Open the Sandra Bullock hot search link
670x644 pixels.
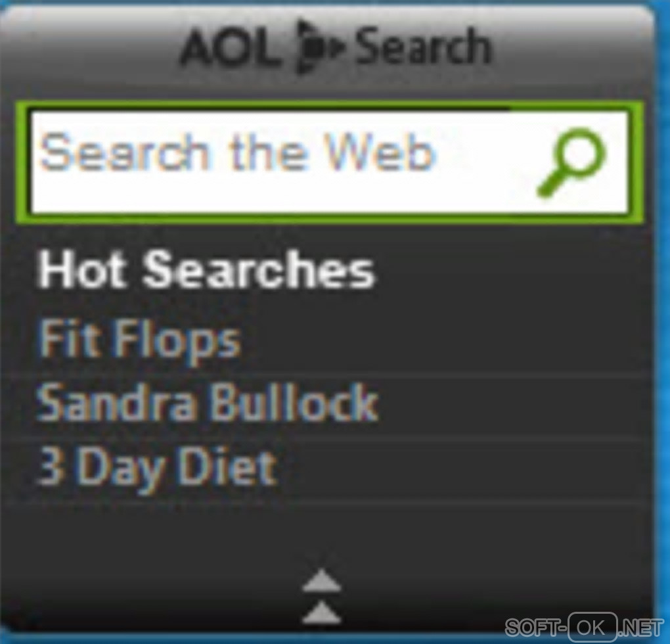click(x=208, y=402)
